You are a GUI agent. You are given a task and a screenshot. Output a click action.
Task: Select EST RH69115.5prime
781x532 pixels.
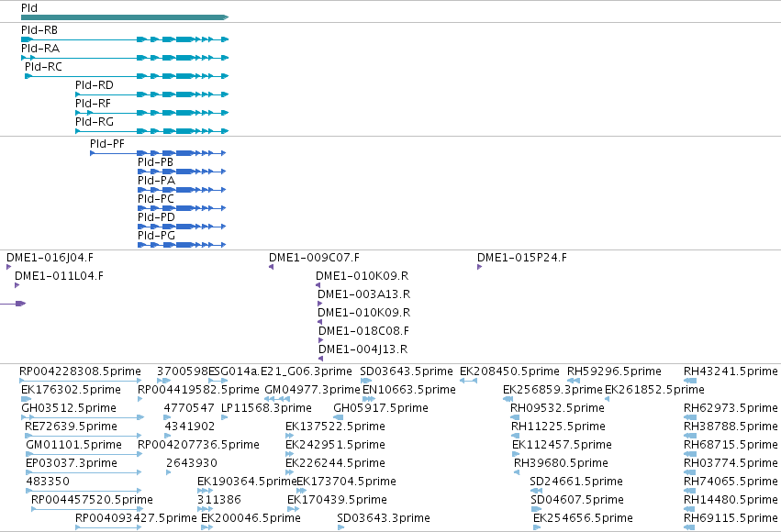[690, 527]
